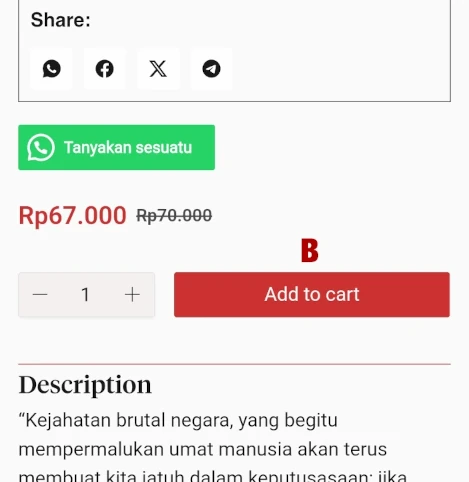Click description line starting "Kejahatan brutal negara"
The height and width of the screenshot is (482, 469).
178,420
